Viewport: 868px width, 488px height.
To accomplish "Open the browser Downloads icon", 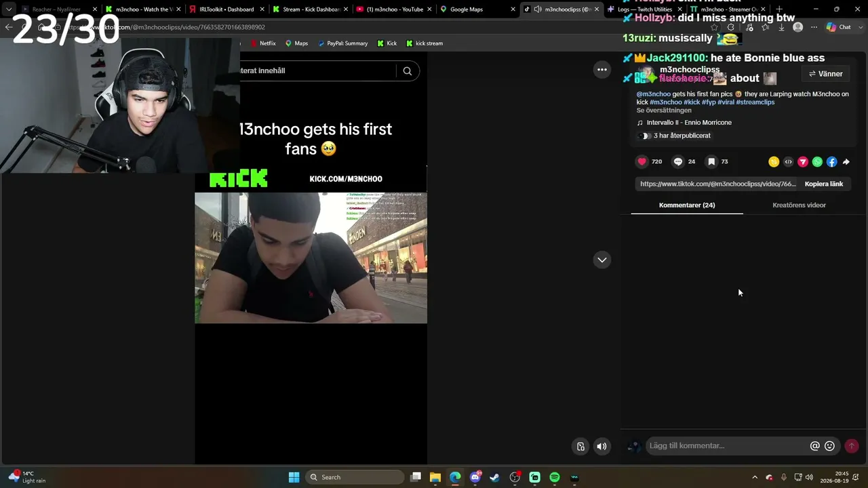I will point(781,27).
